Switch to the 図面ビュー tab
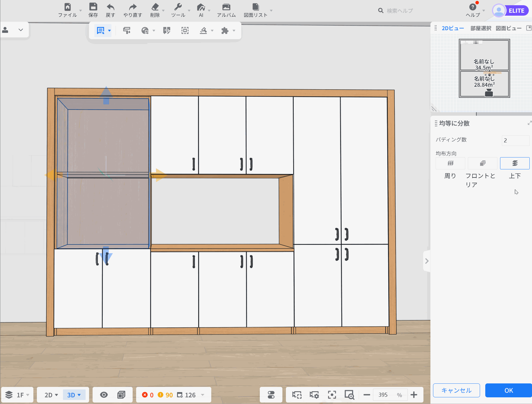Screen dimensions: 532x404 (x=508, y=28)
